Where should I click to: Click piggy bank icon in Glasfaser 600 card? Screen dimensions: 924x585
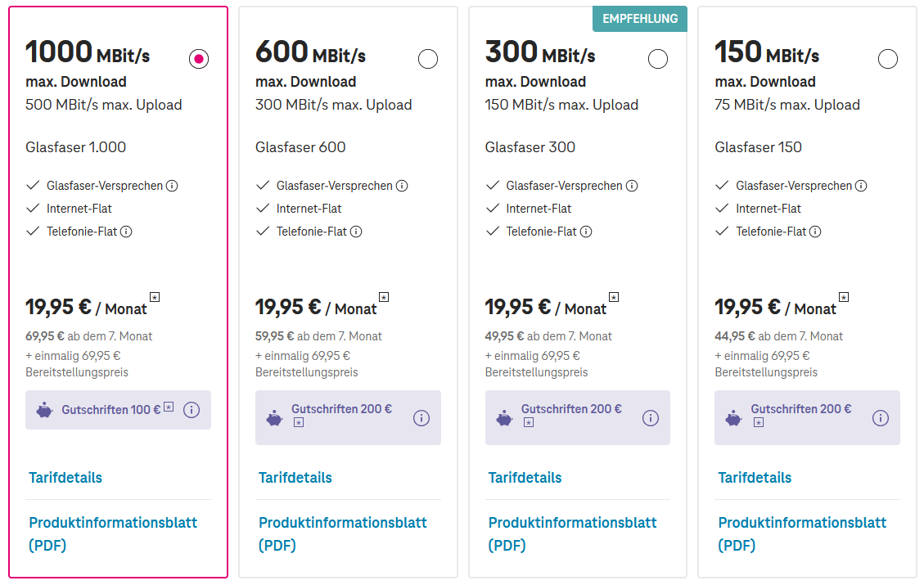274,418
